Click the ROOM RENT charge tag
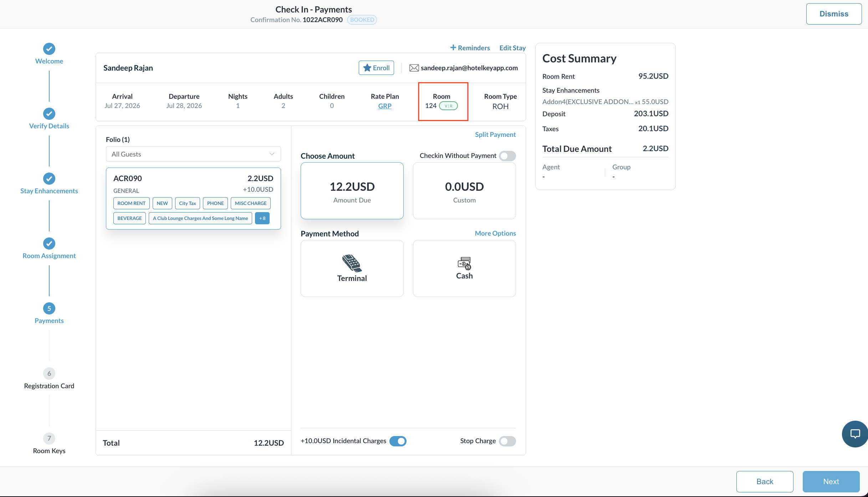This screenshot has height=497, width=868. point(132,203)
